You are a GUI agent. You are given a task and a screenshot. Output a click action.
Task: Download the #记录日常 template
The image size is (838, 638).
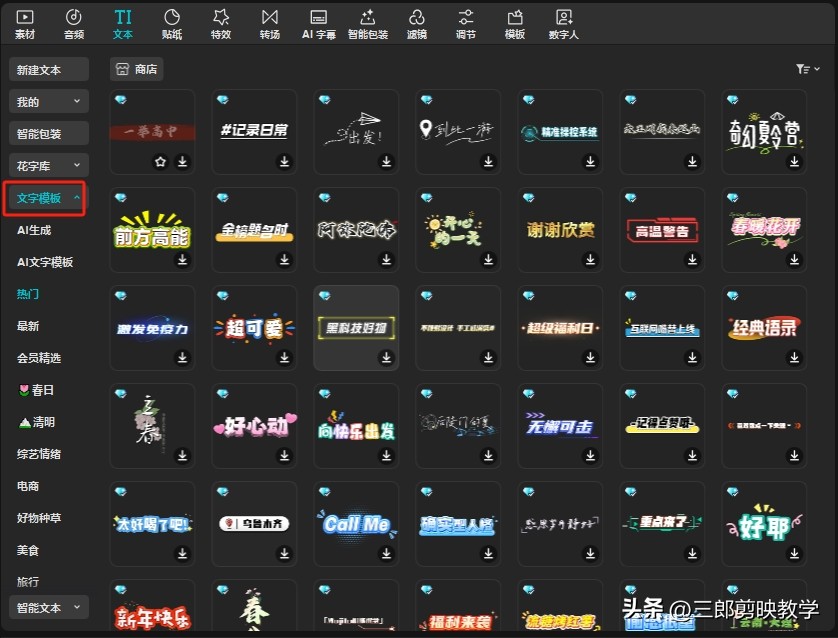[284, 161]
